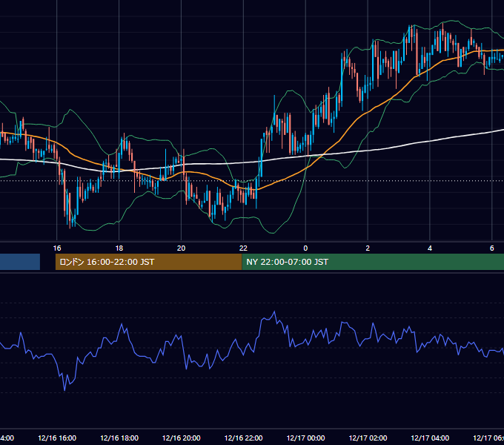This screenshot has height=445, width=504.
Task: Click the 12/16 20:00 time label
Action: coord(182,438)
